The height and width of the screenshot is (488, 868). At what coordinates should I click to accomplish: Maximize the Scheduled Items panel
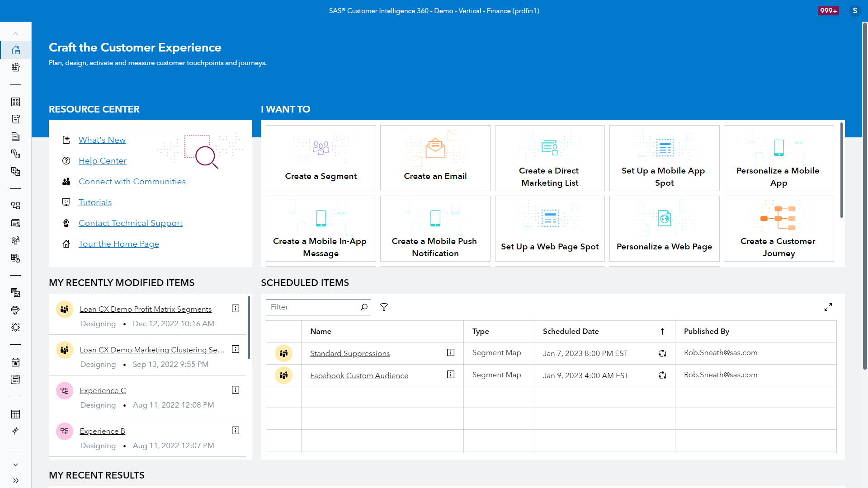tap(828, 307)
